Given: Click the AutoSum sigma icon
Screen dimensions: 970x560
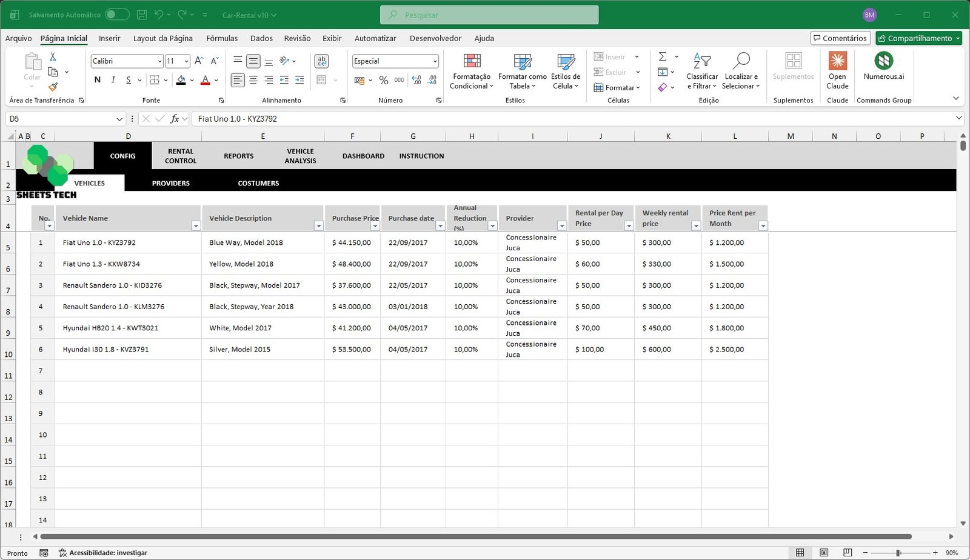Looking at the screenshot, I should click(662, 56).
